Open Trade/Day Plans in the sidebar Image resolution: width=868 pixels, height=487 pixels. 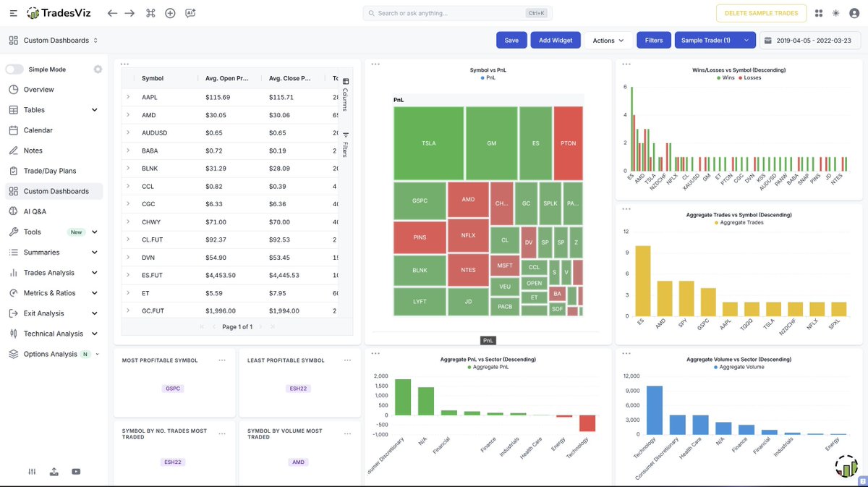click(51, 171)
